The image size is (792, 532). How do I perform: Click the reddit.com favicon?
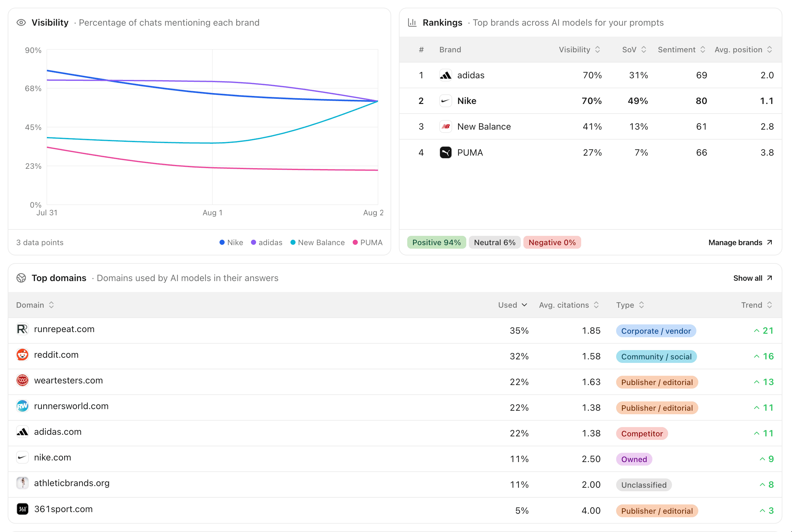(22, 355)
